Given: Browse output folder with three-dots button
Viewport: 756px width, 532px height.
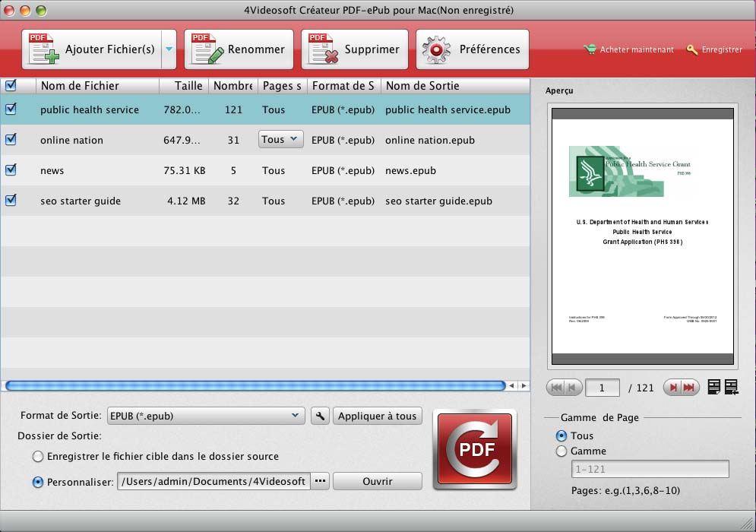Looking at the screenshot, I should point(320,481).
